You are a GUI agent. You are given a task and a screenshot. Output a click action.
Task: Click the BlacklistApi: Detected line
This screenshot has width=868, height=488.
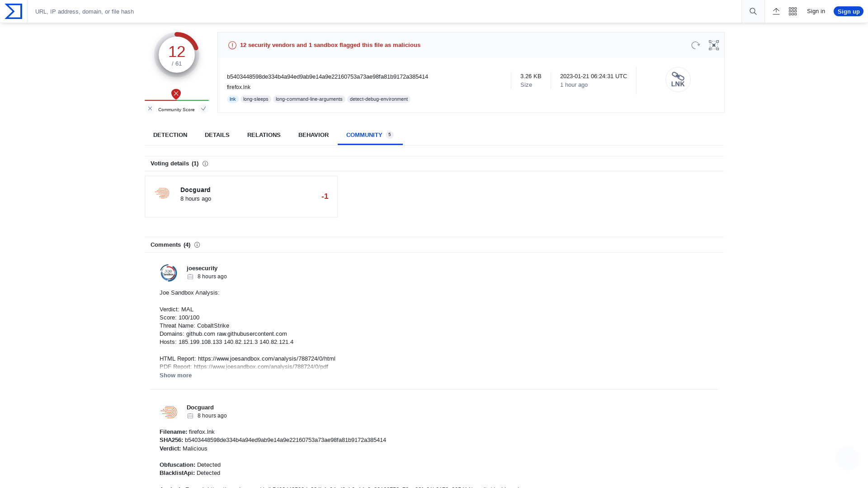[x=190, y=473]
